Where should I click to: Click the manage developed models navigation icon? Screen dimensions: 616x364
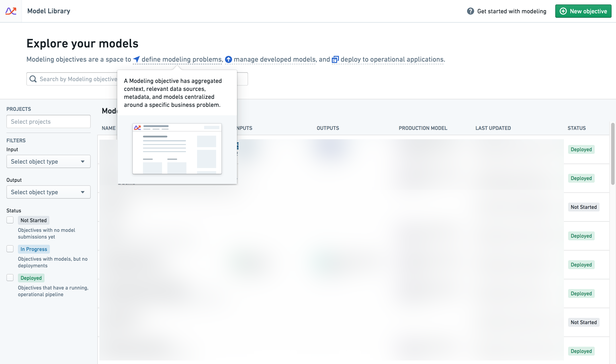(228, 59)
